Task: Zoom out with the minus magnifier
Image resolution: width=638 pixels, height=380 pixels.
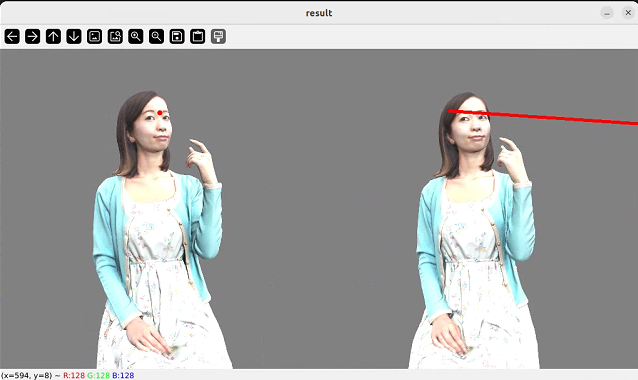Action: [156, 37]
